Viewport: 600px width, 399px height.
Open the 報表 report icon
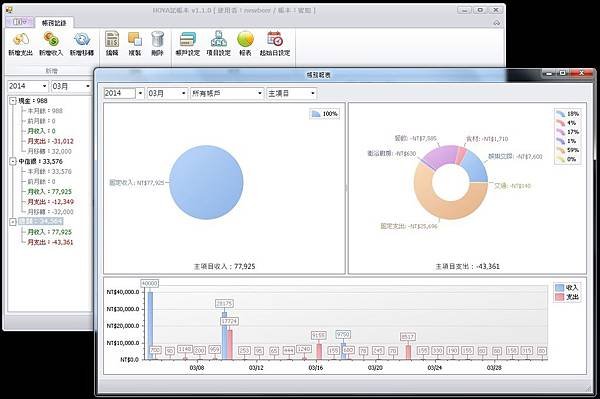[x=245, y=39]
